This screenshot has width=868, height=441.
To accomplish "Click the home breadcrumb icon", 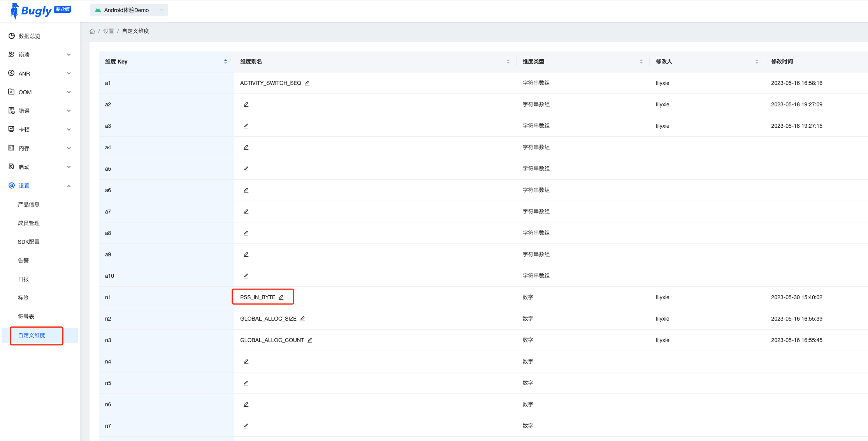I will click(x=92, y=31).
